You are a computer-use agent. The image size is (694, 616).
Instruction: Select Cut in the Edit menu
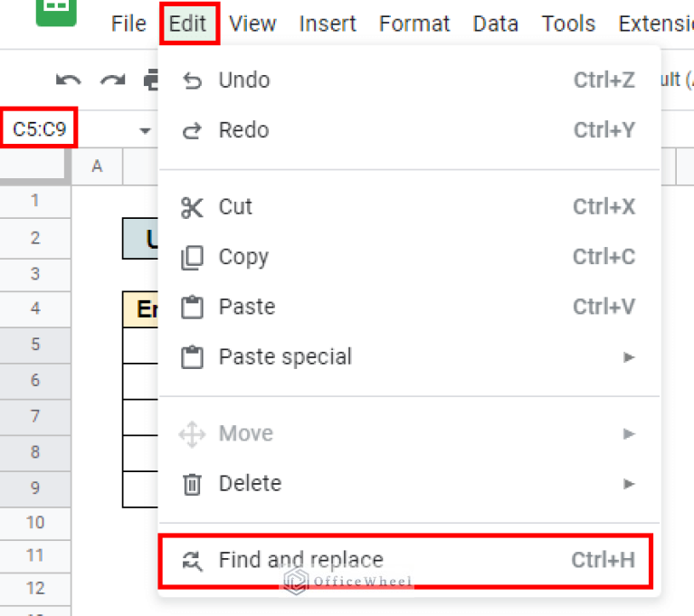(409, 206)
